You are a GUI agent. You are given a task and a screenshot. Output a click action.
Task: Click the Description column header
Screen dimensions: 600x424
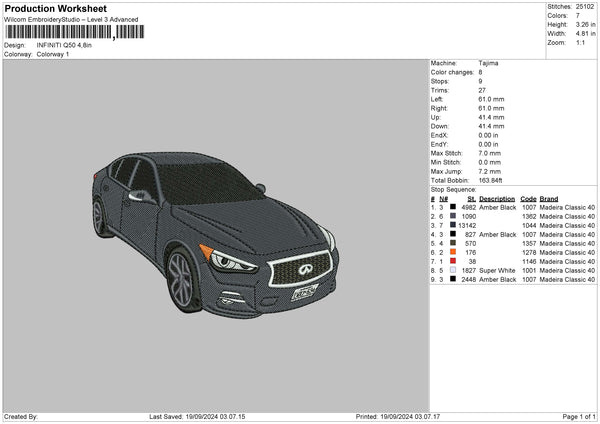click(x=497, y=198)
